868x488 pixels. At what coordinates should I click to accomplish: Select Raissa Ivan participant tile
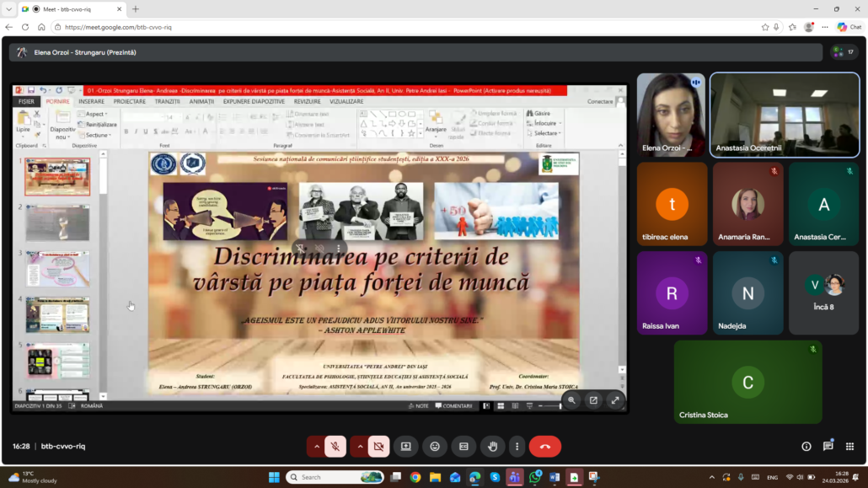(x=672, y=293)
